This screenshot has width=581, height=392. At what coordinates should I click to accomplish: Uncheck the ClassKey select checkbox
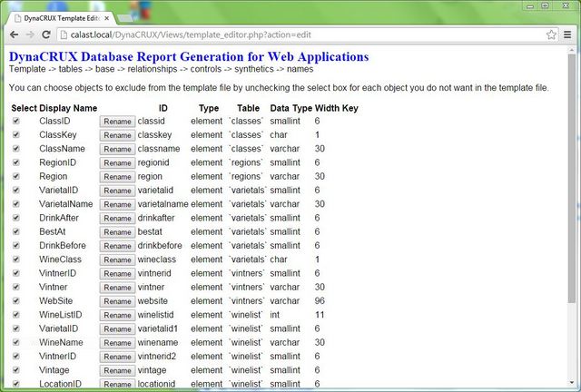(x=16, y=134)
